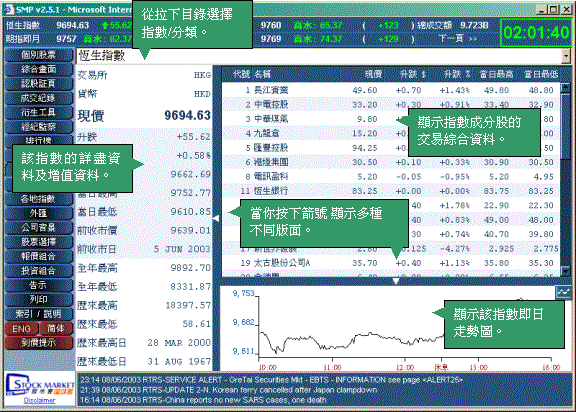Expand the 恆生指數 index dropdown arrow
The width and height of the screenshot is (576, 412).
coord(566,57)
